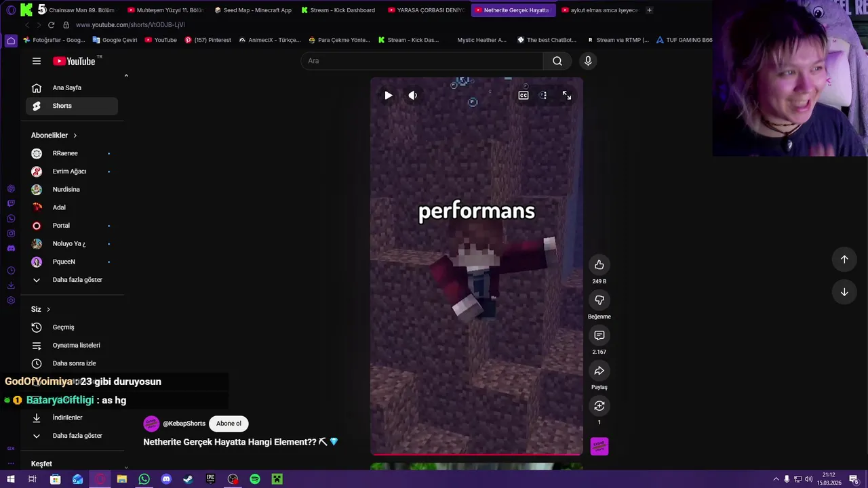Like the Short (249 B)
The height and width of the screenshot is (488, 868).
(599, 265)
